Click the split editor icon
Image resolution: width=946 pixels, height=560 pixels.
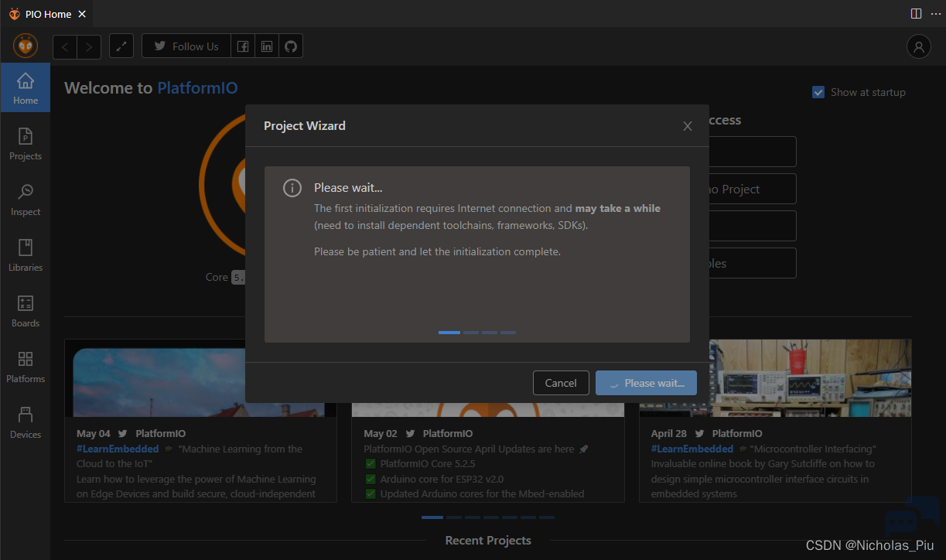coord(916,13)
